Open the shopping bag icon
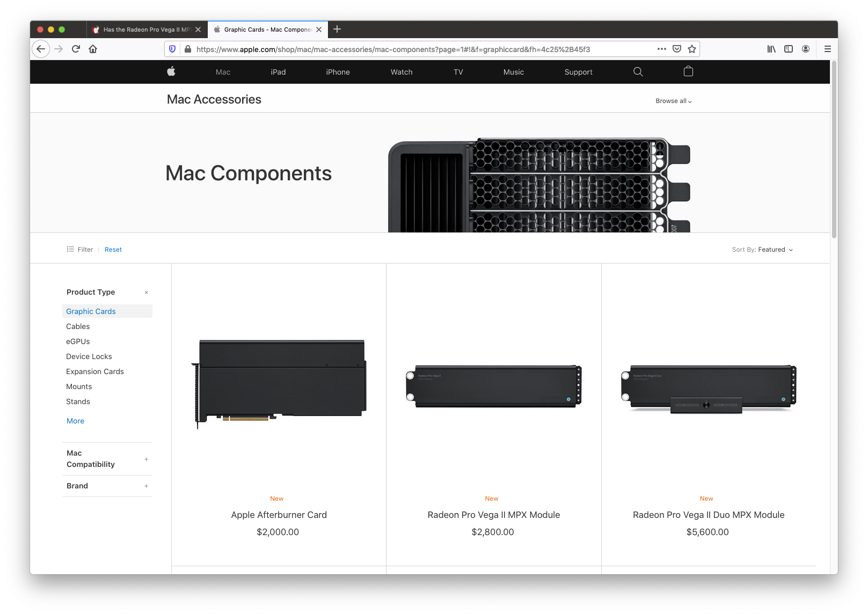 688,71
